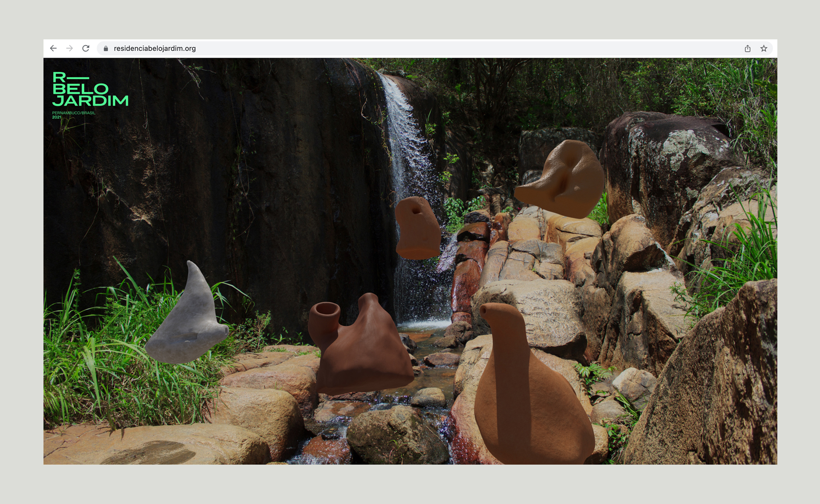Click the browser forward arrow
Viewport: 820px width, 504px height.
click(70, 48)
